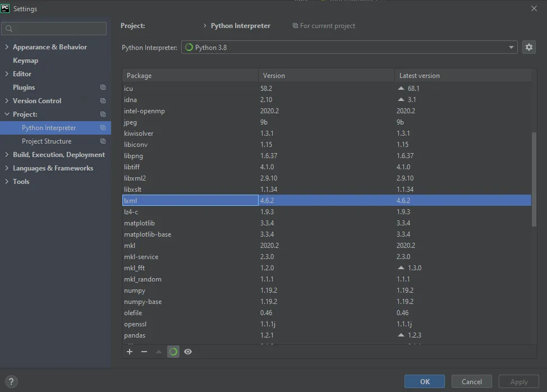
Task: Click upgrade arrow next to mkl_fft 1.3.0
Action: coord(401,268)
